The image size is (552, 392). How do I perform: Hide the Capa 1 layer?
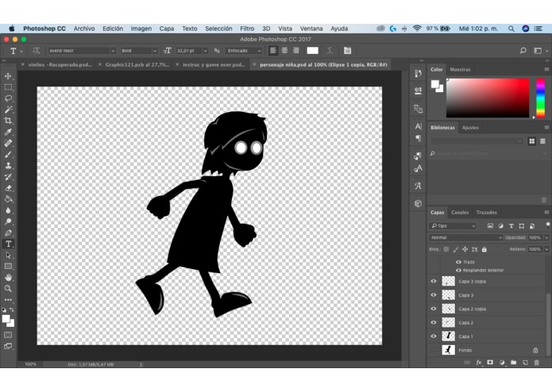tap(434, 336)
